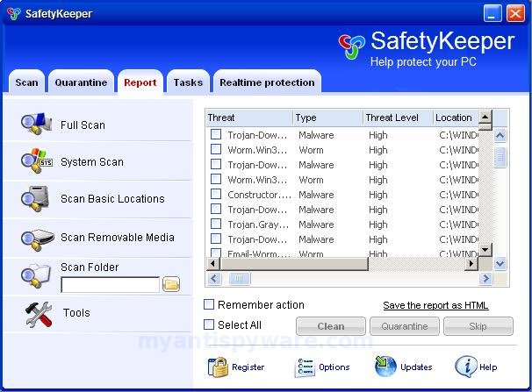This screenshot has width=532, height=392.
Task: Start a System Scan
Action: (92, 162)
